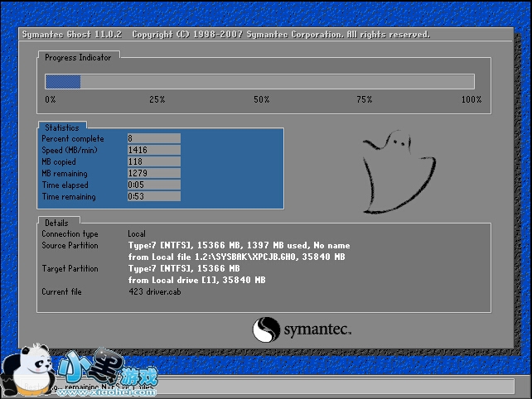Click the Progress Indicator panel heading
Image resolution: width=532 pixels, height=399 pixels.
coord(78,57)
